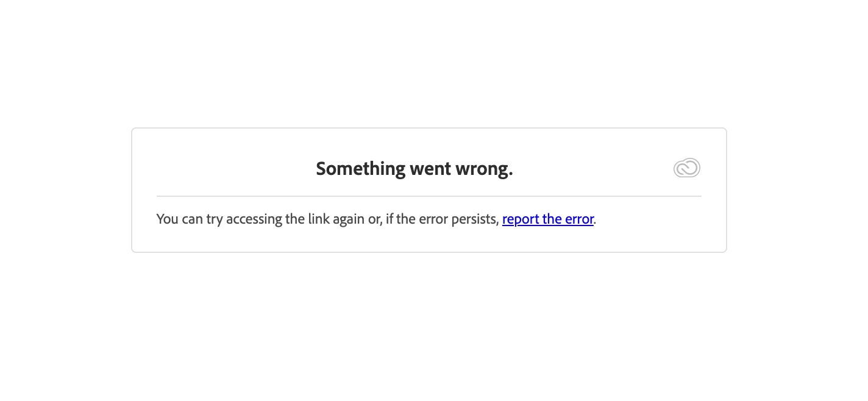Click the word "persists" in the message
This screenshot has width=868, height=401.
coord(474,219)
